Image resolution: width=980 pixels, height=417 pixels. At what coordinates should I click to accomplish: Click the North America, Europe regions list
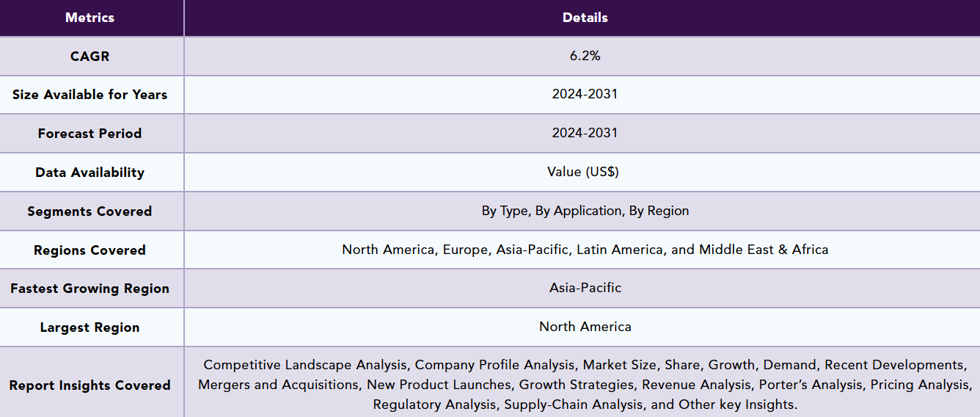coord(585,250)
